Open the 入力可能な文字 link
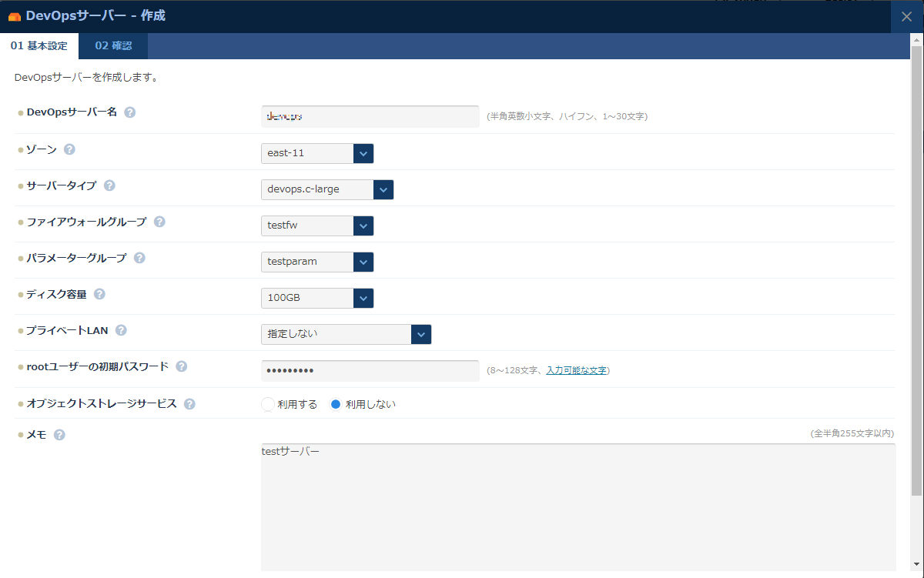The width and height of the screenshot is (924, 578). (x=576, y=370)
